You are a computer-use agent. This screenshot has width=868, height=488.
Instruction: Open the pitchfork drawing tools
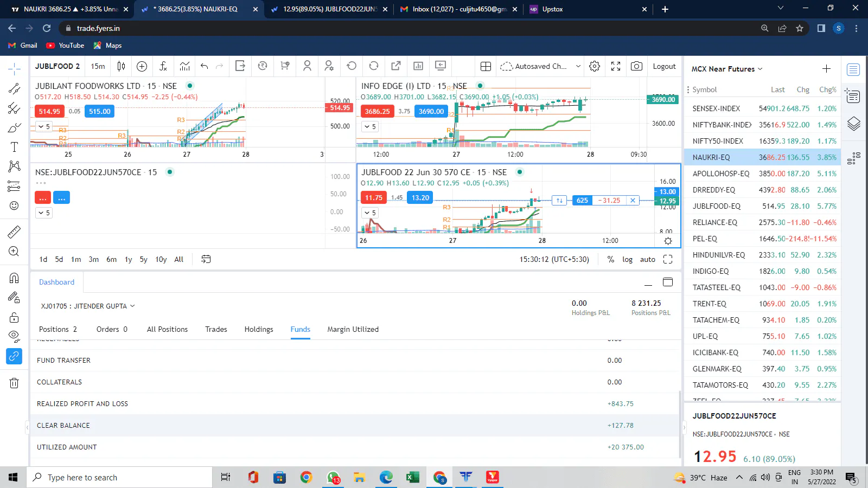click(14, 108)
